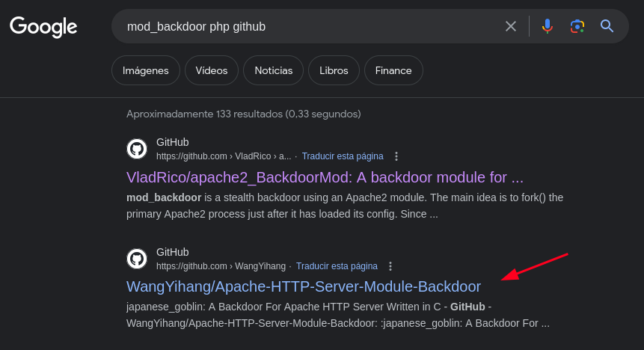Image resolution: width=644 pixels, height=350 pixels.
Task: Open more options for WangYihang result
Action: tap(390, 266)
